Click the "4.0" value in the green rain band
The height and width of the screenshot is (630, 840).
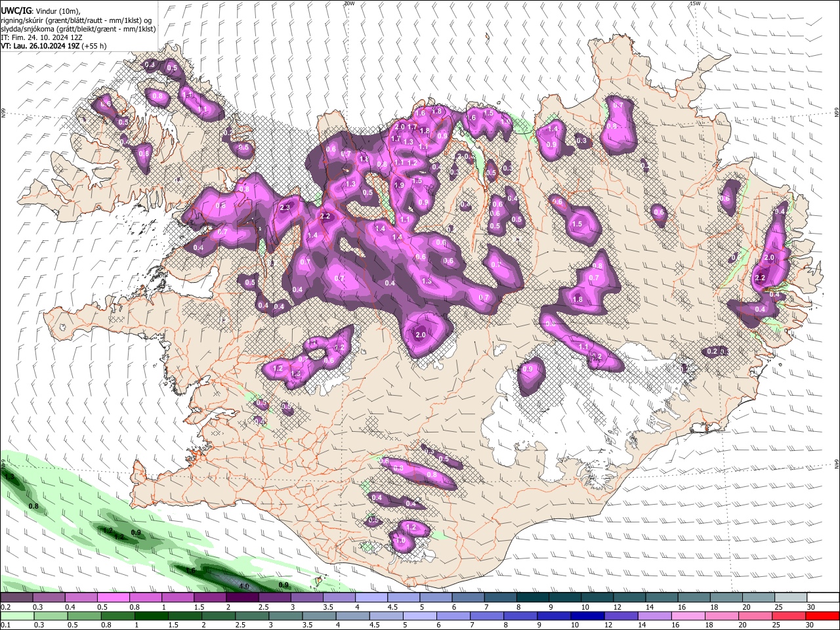point(244,586)
